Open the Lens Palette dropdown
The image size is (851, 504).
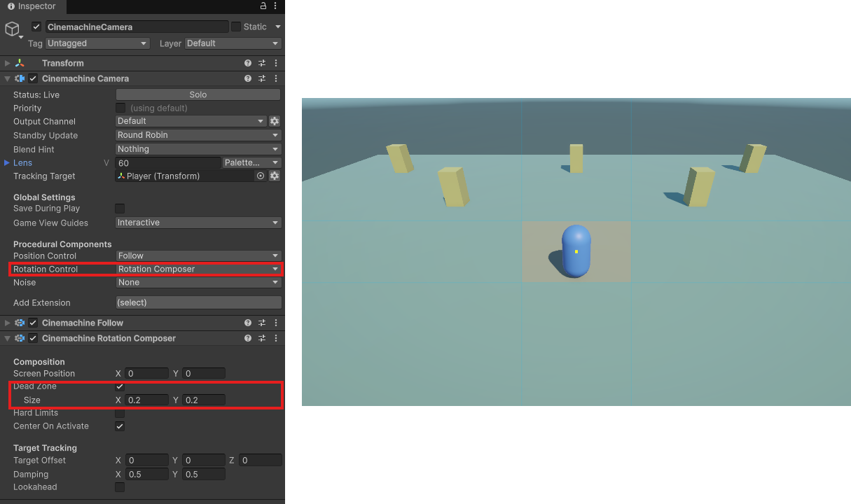tap(252, 162)
